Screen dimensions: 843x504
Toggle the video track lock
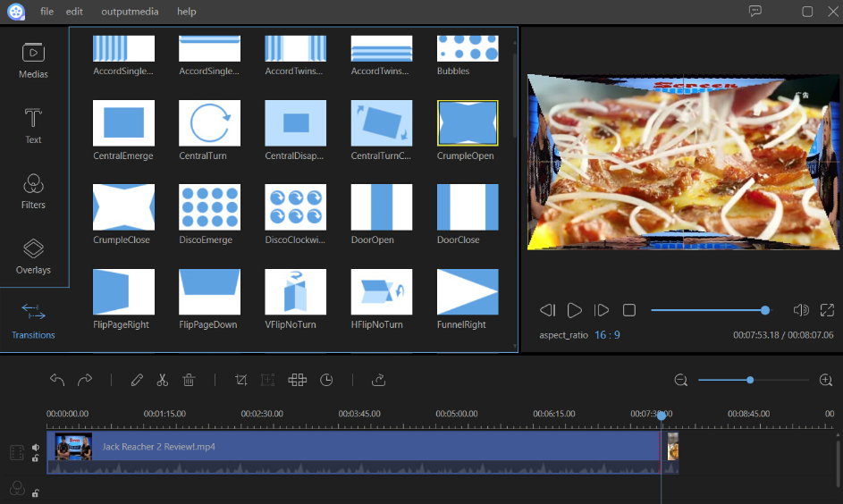tap(36, 458)
